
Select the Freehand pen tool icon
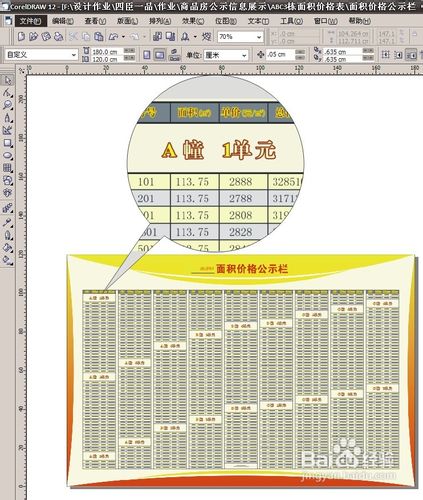point(7,118)
